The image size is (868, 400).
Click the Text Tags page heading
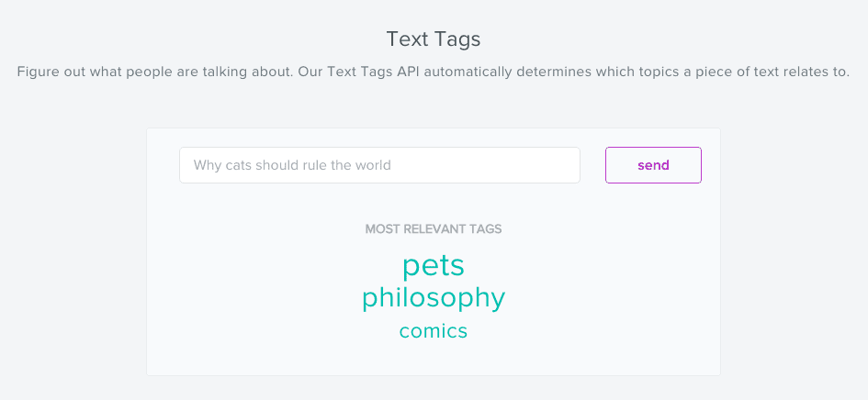(x=434, y=39)
